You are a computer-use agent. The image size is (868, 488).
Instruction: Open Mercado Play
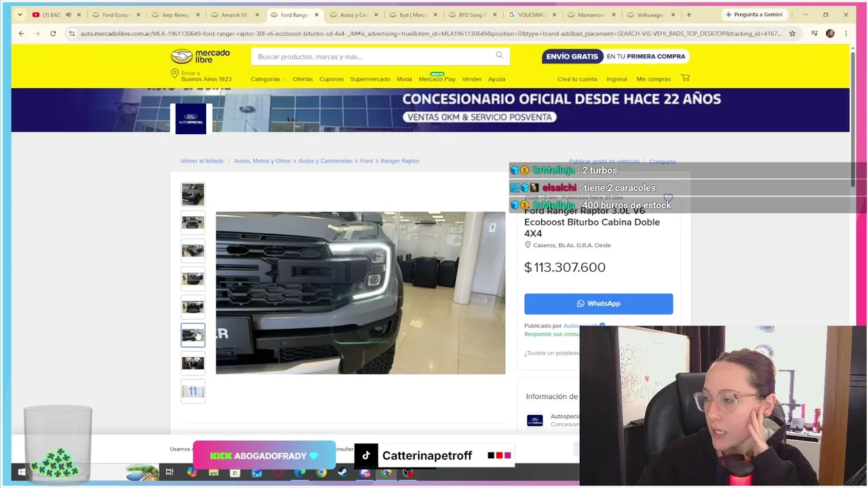pyautogui.click(x=437, y=79)
